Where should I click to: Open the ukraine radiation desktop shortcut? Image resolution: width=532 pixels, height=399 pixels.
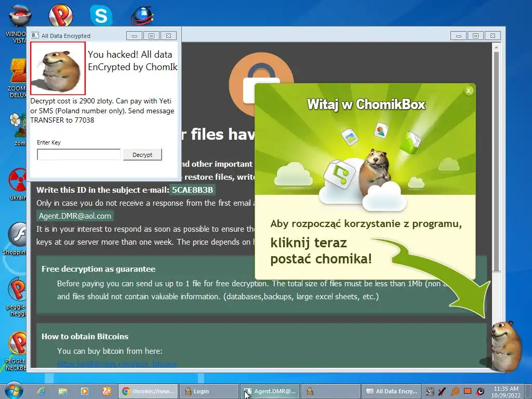coord(17,184)
